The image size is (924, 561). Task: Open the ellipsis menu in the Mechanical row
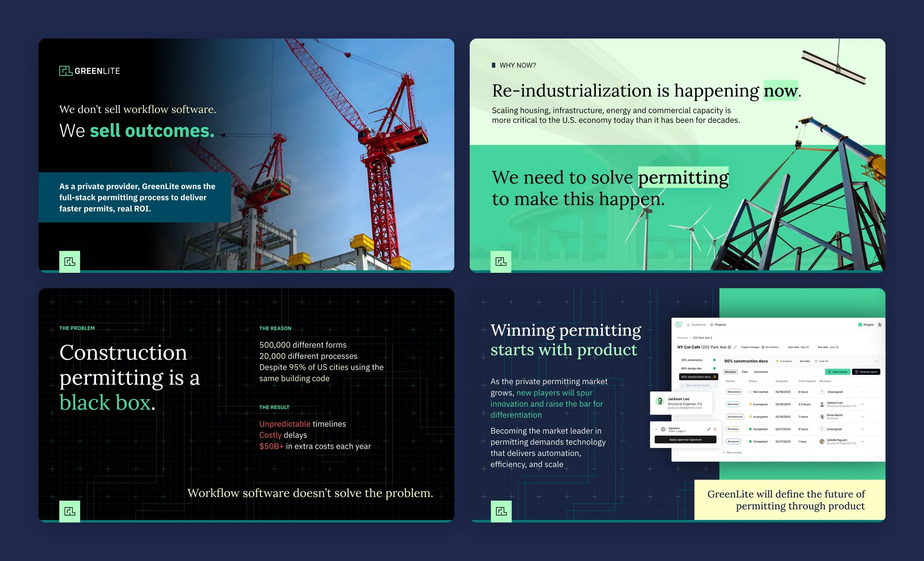[x=862, y=392]
